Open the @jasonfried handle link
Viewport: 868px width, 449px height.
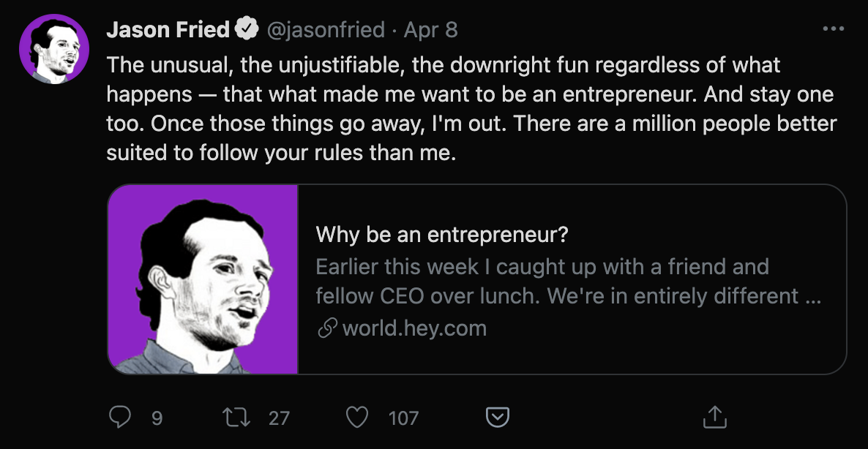(326, 30)
